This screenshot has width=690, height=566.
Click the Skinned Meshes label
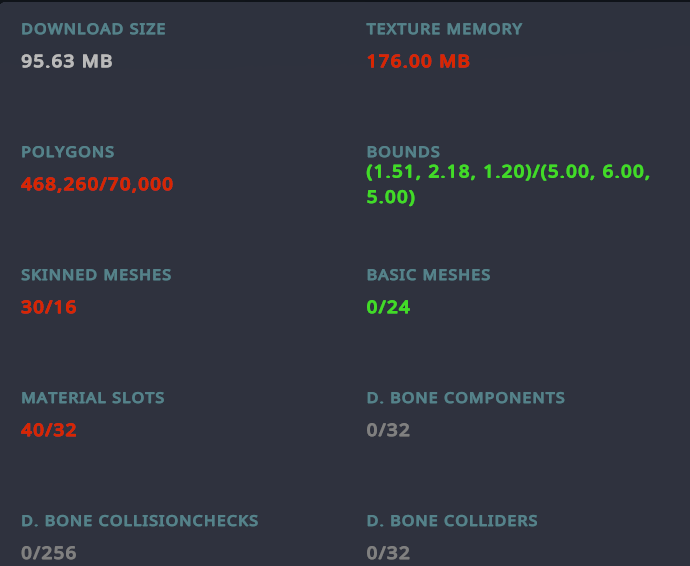[96, 274]
